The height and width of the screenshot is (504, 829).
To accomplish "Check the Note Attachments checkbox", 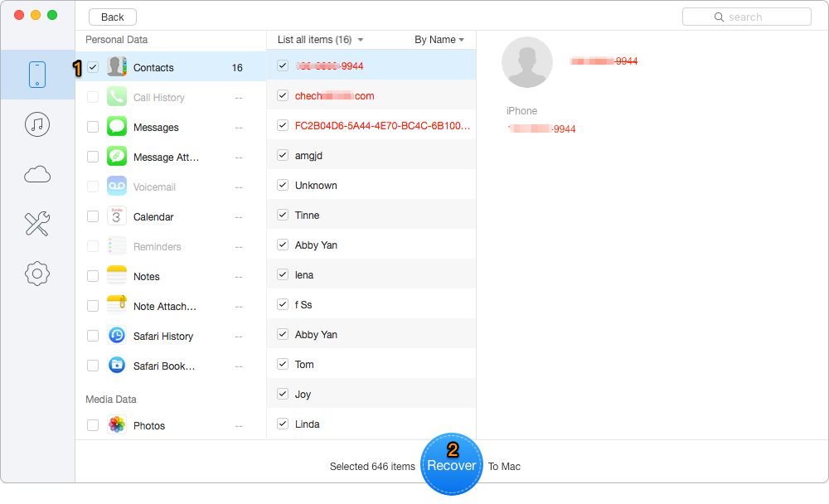I will pos(93,306).
